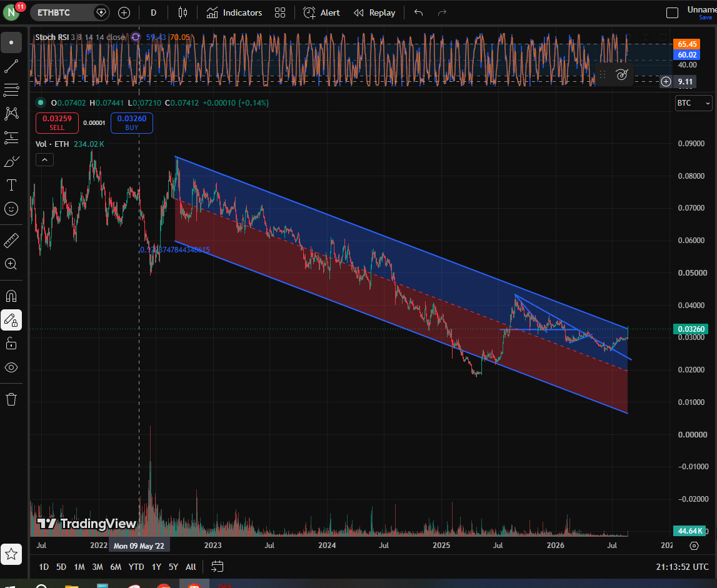This screenshot has height=588, width=717.
Task: Select the 5D time range
Action: tap(61, 567)
